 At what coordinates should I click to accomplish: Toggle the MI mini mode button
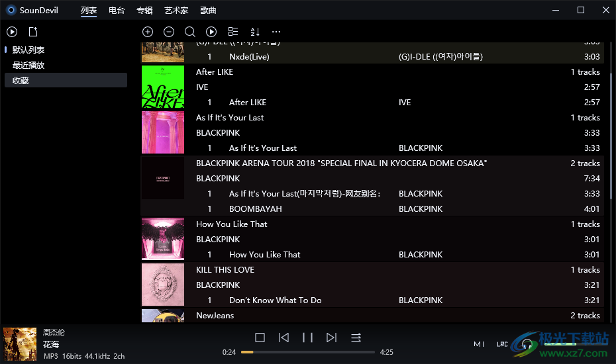click(479, 344)
